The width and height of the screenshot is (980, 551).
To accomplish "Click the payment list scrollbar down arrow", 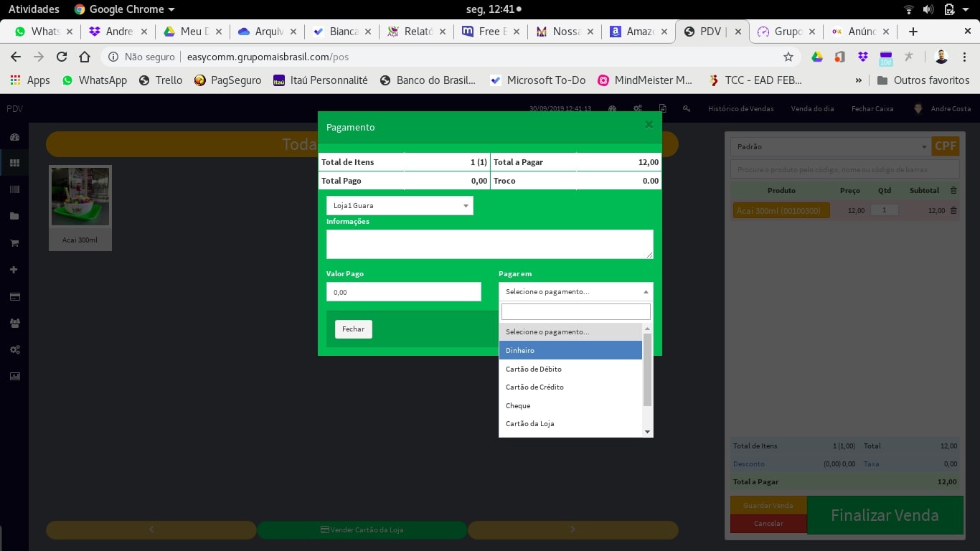I will 647,432.
